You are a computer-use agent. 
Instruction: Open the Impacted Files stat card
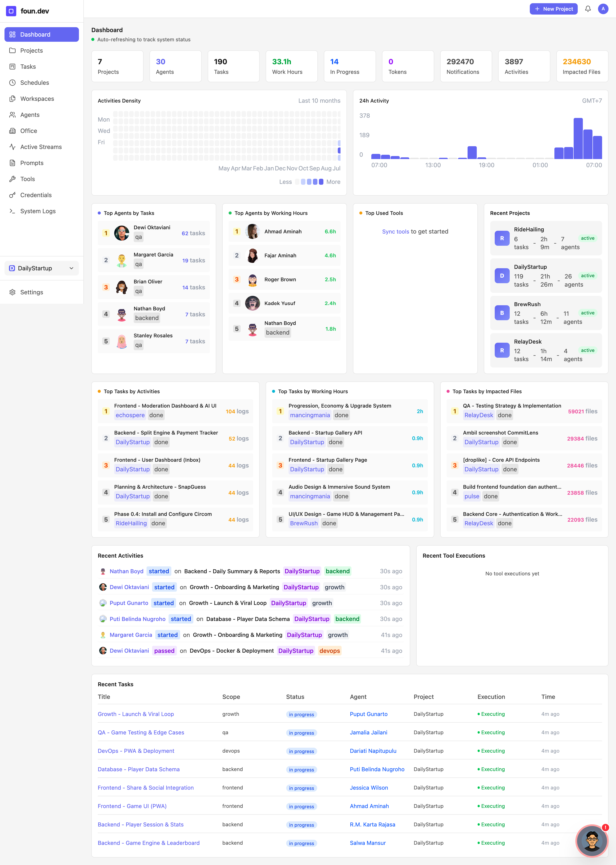[x=582, y=66]
